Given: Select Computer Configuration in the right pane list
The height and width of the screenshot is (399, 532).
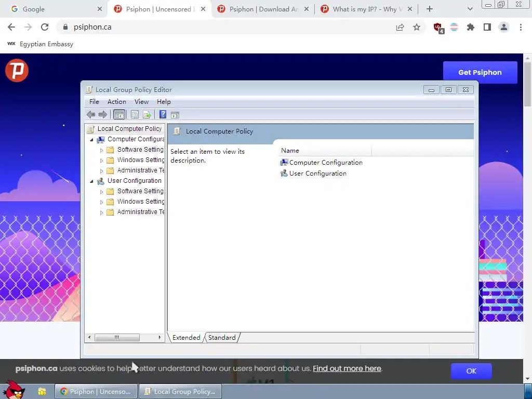Looking at the screenshot, I should pyautogui.click(x=321, y=163).
